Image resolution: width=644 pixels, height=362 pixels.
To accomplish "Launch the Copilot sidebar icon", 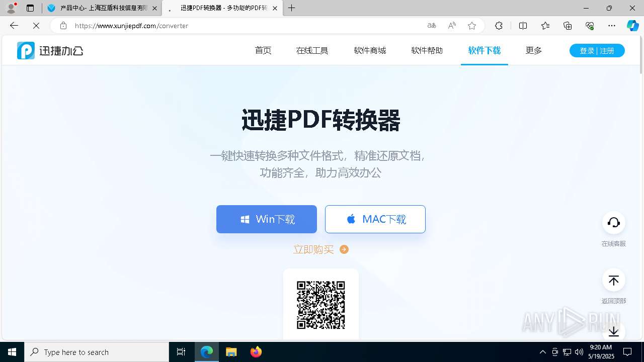I will [632, 26].
